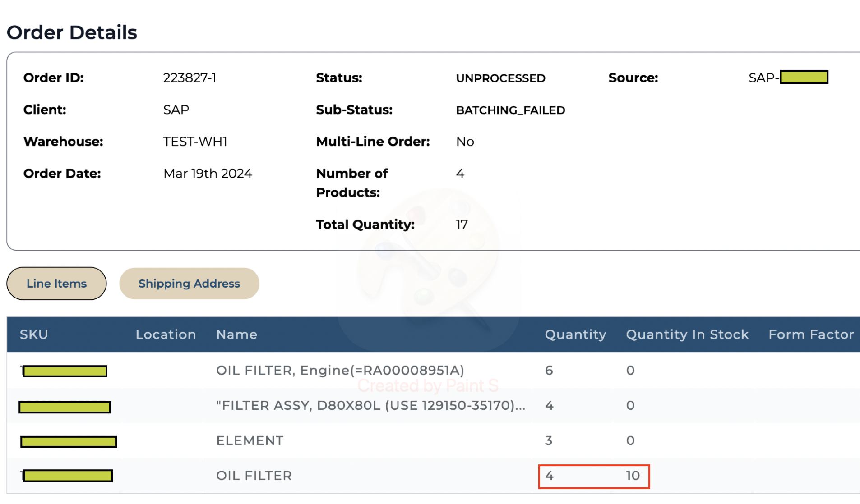860x504 pixels.
Task: Sort by the Name column header
Action: click(236, 334)
